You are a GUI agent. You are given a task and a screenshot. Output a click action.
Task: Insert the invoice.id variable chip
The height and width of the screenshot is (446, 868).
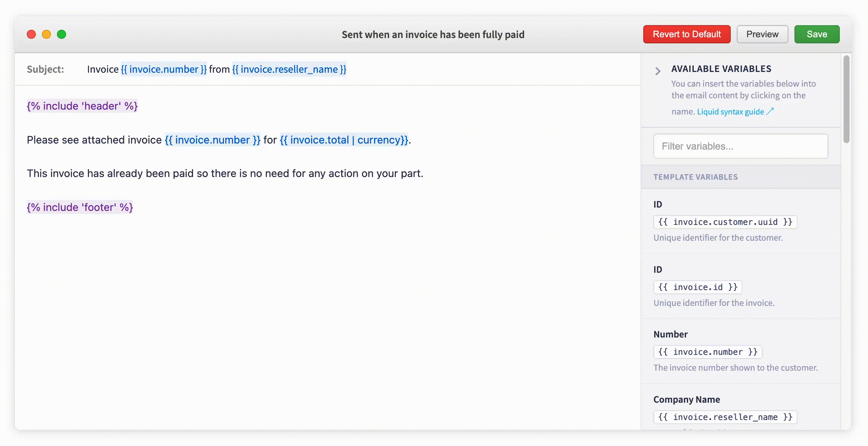click(697, 287)
